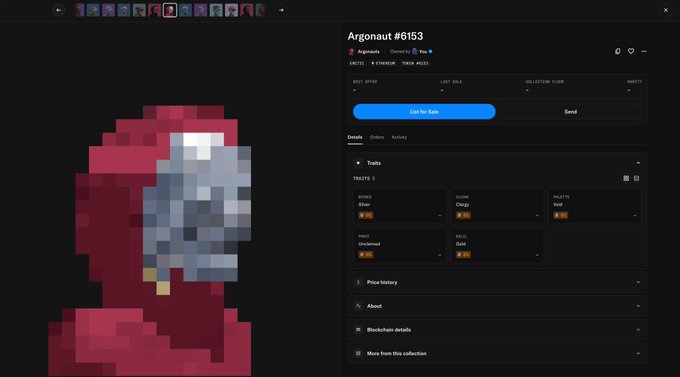Click the TOKEN #6153 tag

(x=415, y=63)
